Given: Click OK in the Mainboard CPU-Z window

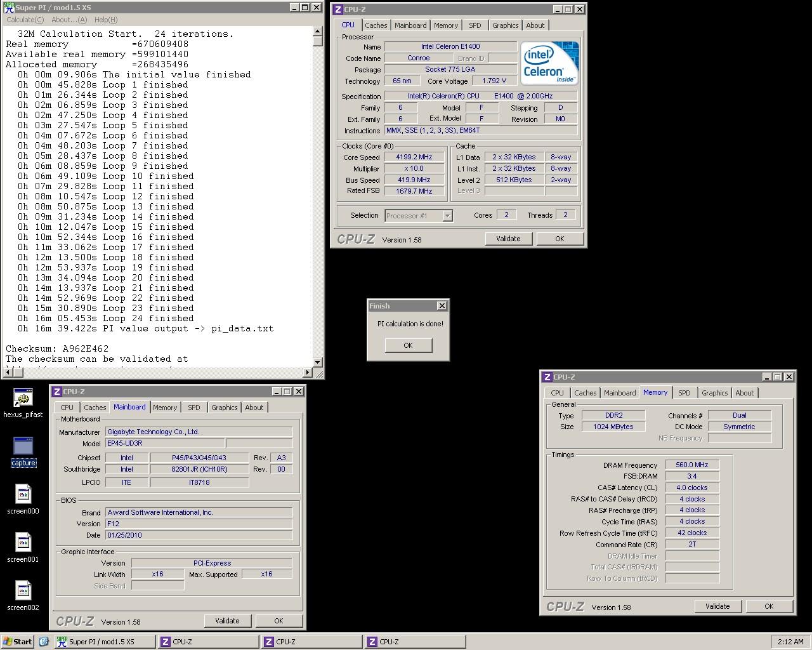Looking at the screenshot, I should [x=278, y=621].
